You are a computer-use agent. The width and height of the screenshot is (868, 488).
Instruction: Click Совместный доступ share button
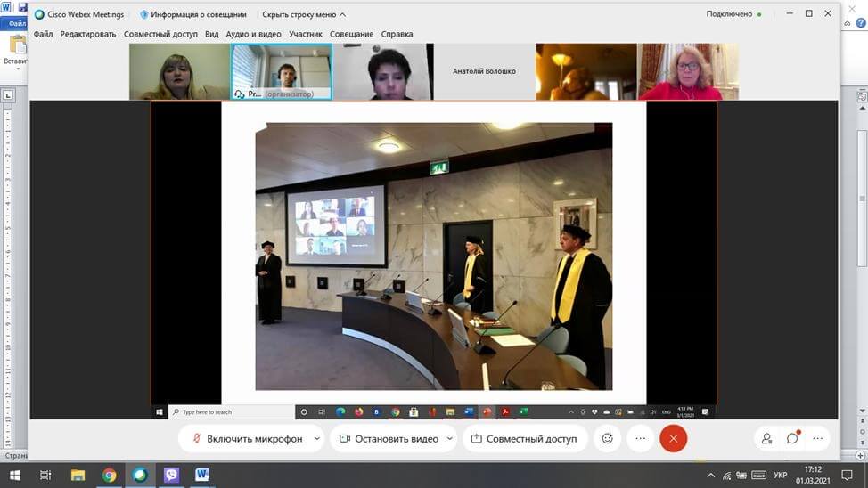pyautogui.click(x=525, y=438)
